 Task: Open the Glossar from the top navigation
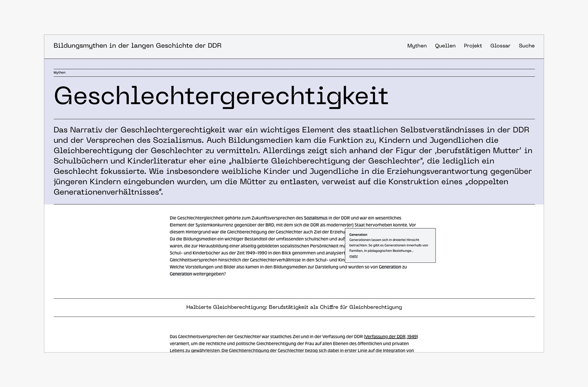500,46
